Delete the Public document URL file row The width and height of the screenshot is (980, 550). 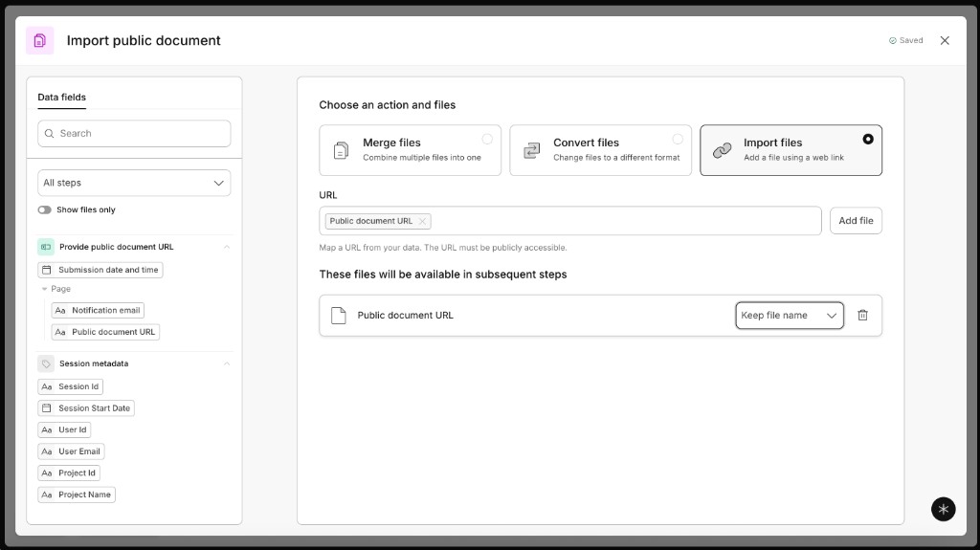(862, 316)
